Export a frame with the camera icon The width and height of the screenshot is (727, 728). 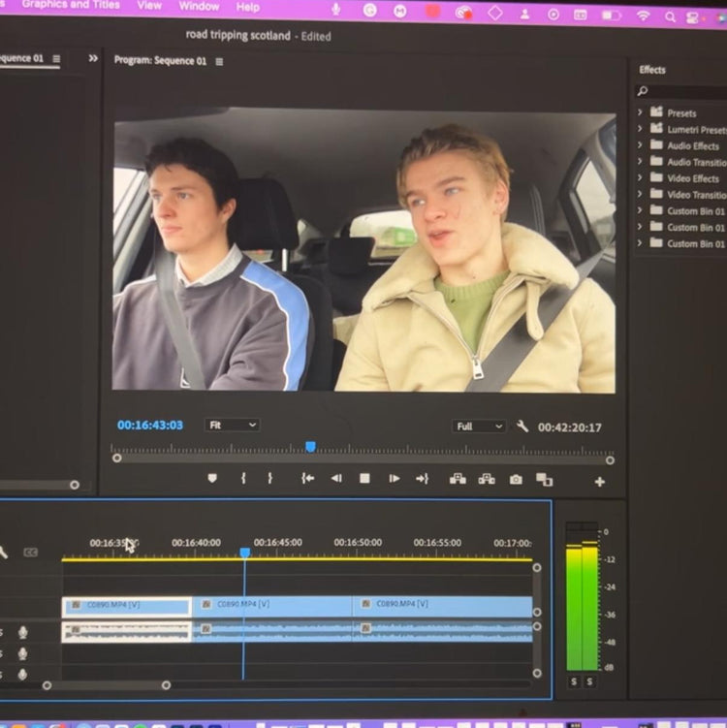[516, 479]
